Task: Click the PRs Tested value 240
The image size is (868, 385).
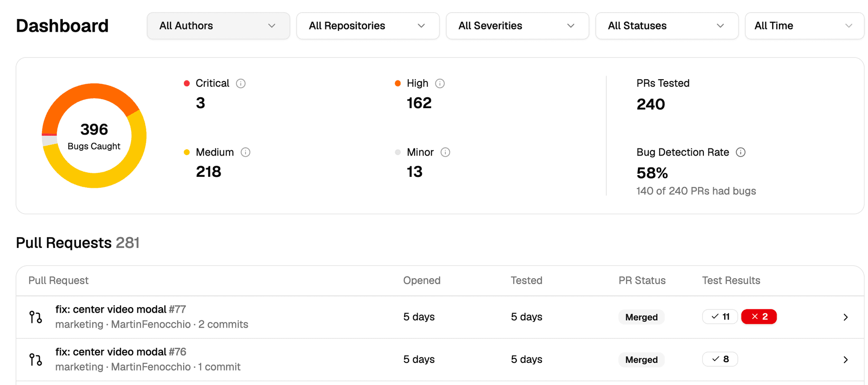Action: point(651,105)
